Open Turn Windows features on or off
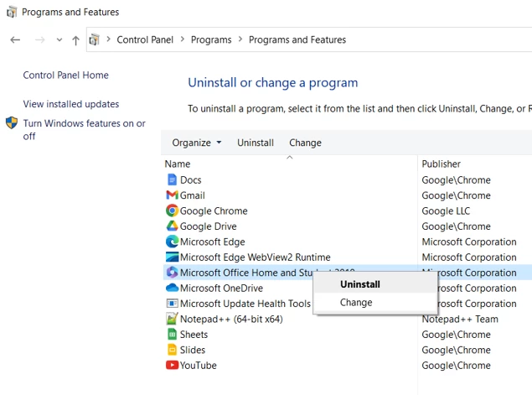This screenshot has width=532, height=395. point(84,129)
